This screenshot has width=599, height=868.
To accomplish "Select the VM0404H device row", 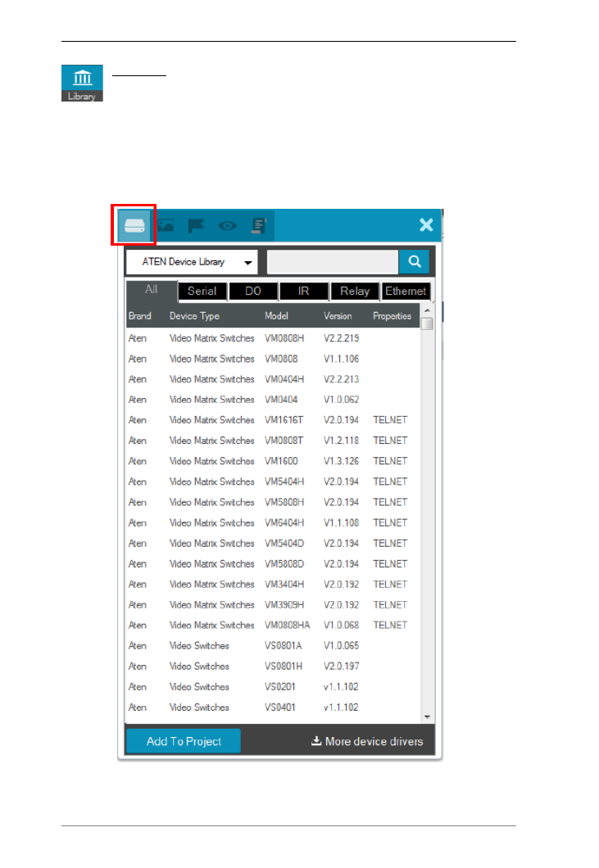I will (x=273, y=379).
